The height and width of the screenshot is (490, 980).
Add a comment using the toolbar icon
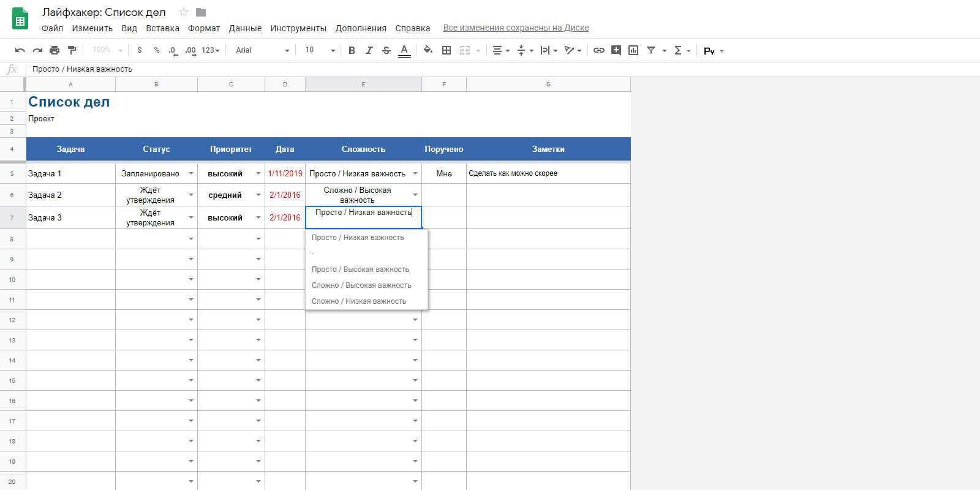pyautogui.click(x=616, y=50)
